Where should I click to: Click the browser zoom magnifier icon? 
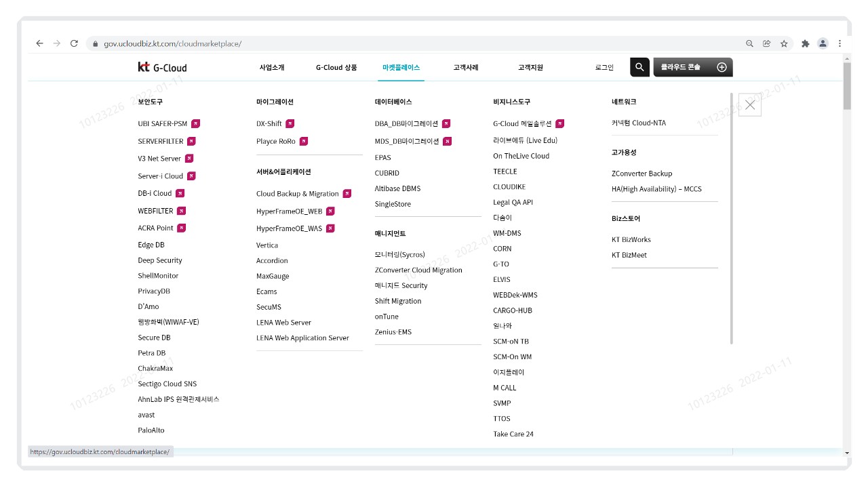(x=749, y=43)
